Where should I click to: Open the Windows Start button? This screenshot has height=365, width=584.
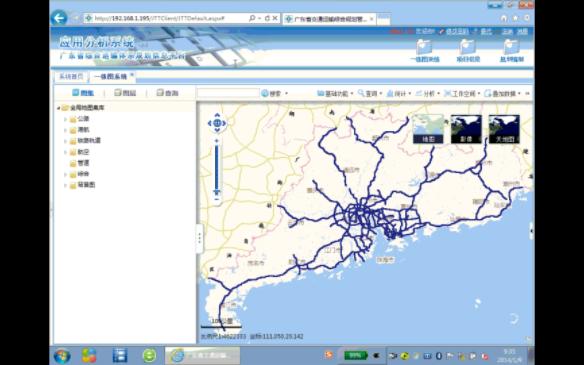point(62,356)
